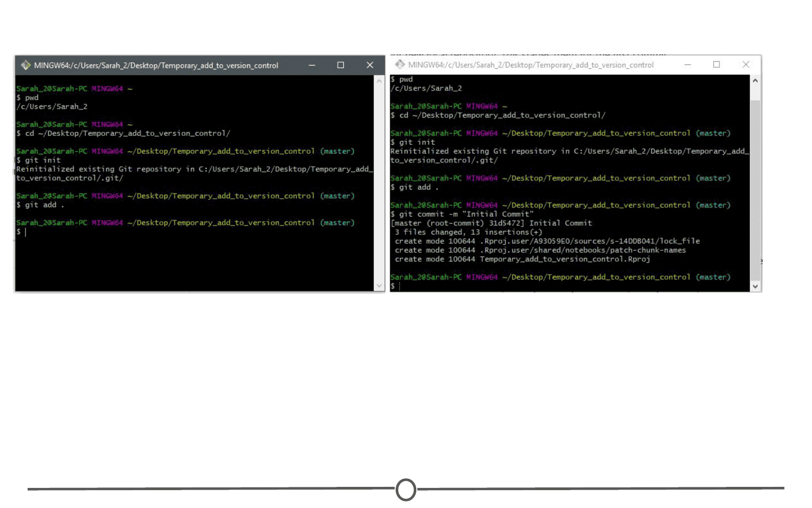This screenshot has width=812, height=508.
Task: Click the final empty prompt in right terminal
Action: tap(396, 286)
